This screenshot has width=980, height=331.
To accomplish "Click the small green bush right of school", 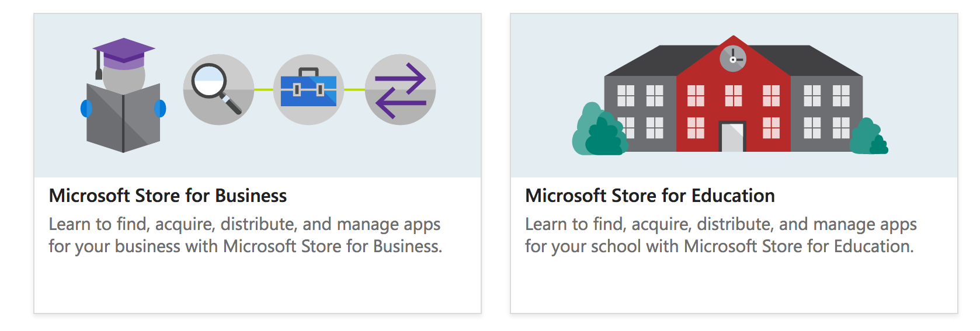I will [870, 138].
